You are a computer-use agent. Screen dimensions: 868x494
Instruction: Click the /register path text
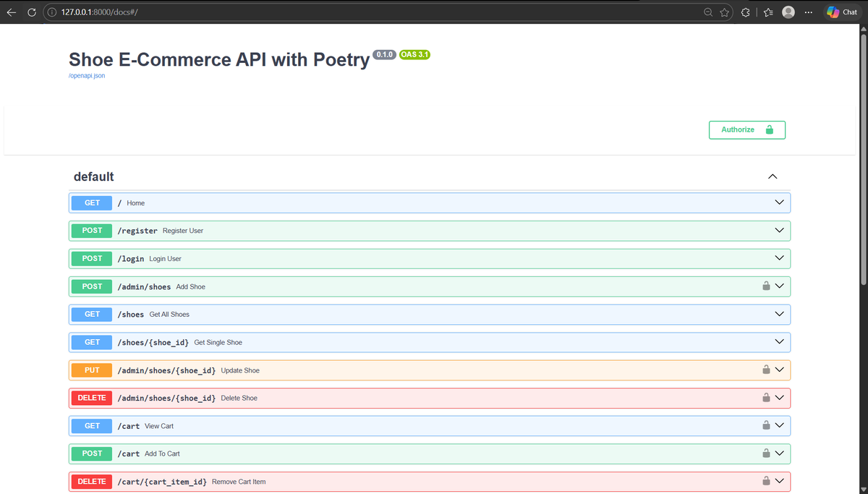click(137, 231)
